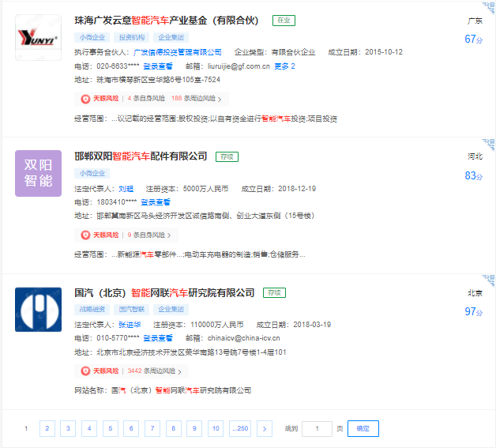
Task: Go to page 8
Action: click(x=173, y=429)
